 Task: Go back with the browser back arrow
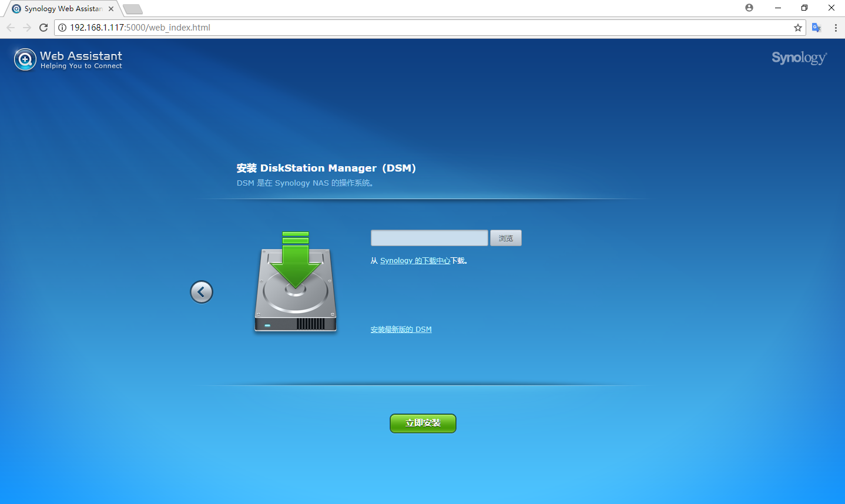11,28
